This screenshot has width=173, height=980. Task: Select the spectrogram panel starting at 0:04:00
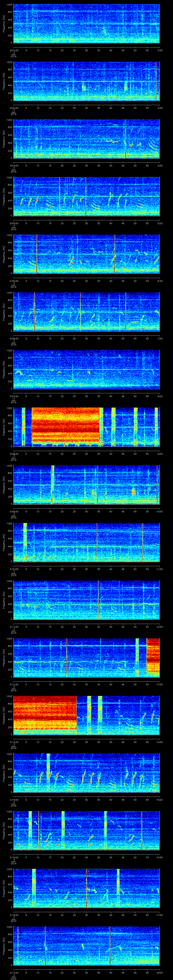(x=87, y=197)
